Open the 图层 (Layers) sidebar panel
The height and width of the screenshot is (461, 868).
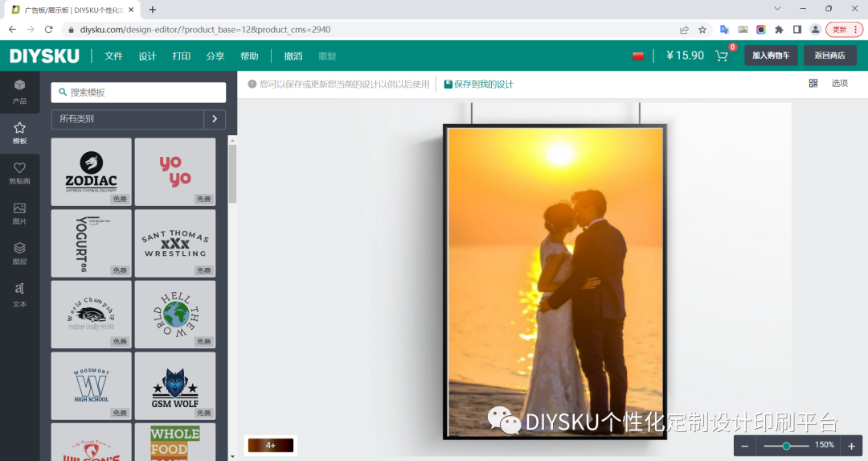pyautogui.click(x=19, y=253)
